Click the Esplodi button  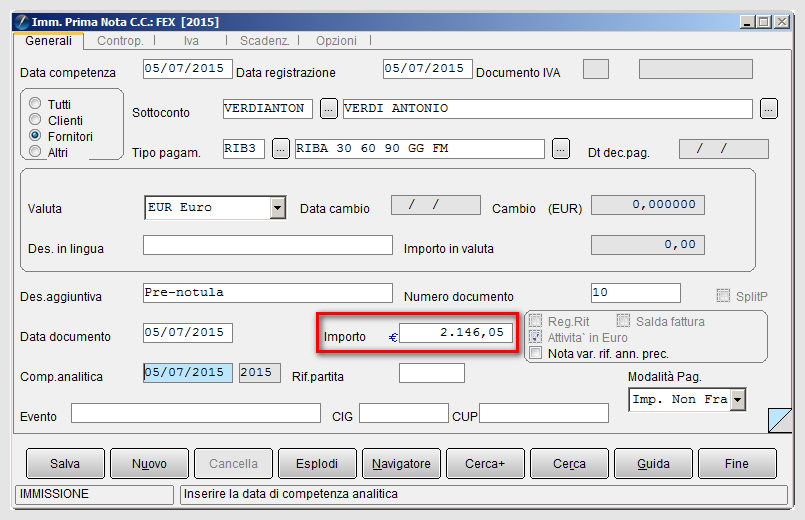317,464
